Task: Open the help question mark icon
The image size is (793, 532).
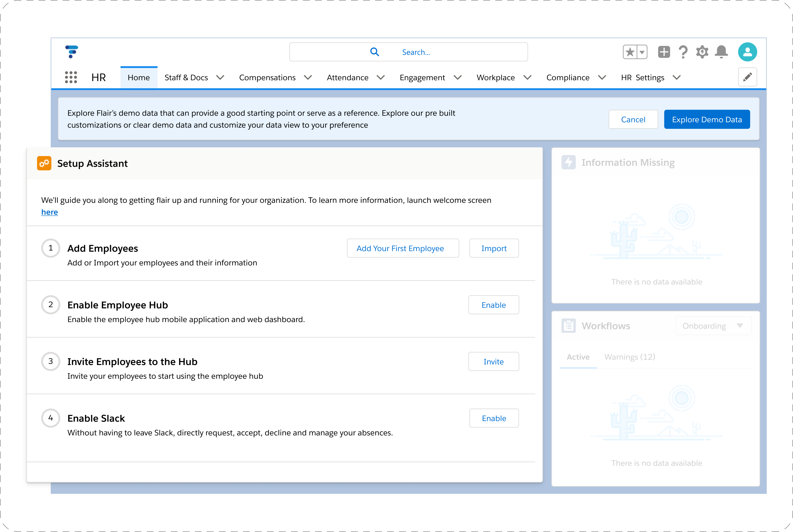Action: (683, 52)
